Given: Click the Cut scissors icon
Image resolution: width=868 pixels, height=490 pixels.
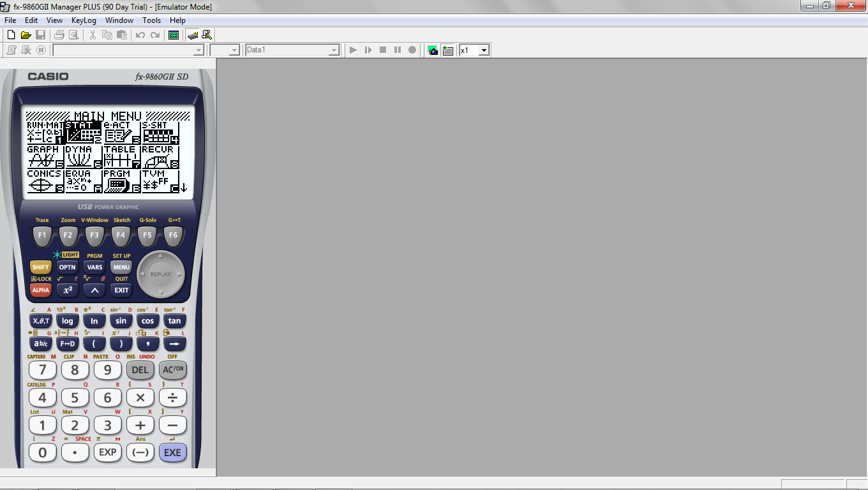Looking at the screenshot, I should pos(93,35).
